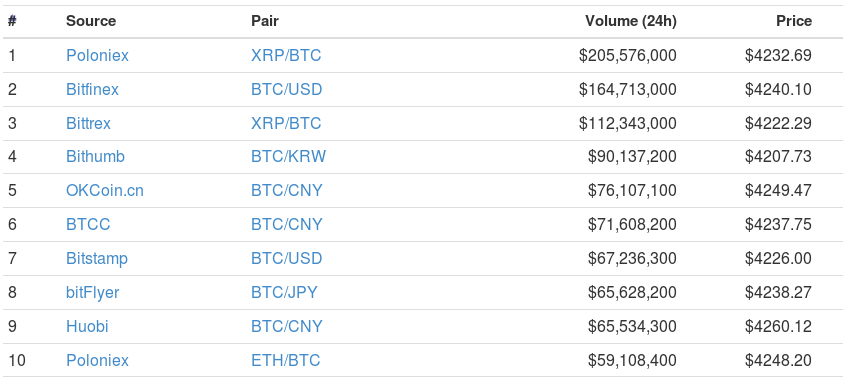Open the Bittrex source link
This screenshot has width=843, height=377.
click(88, 123)
